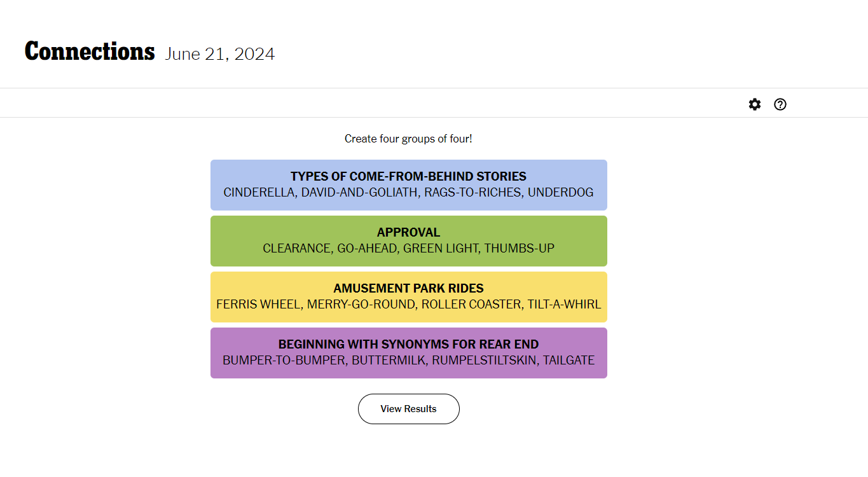Click GREEN LIGHT in the Approval group
The height and width of the screenshot is (477, 868).
tap(441, 248)
